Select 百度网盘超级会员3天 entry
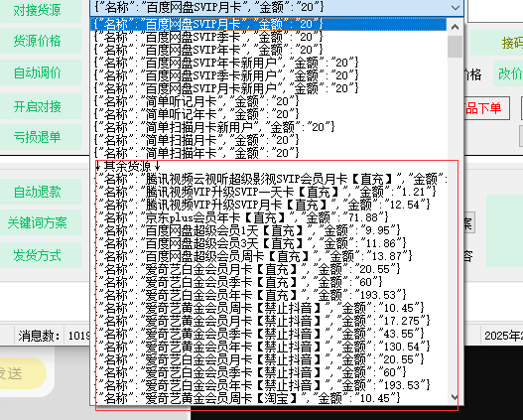Screen dimensions: 523x420 tap(269, 243)
